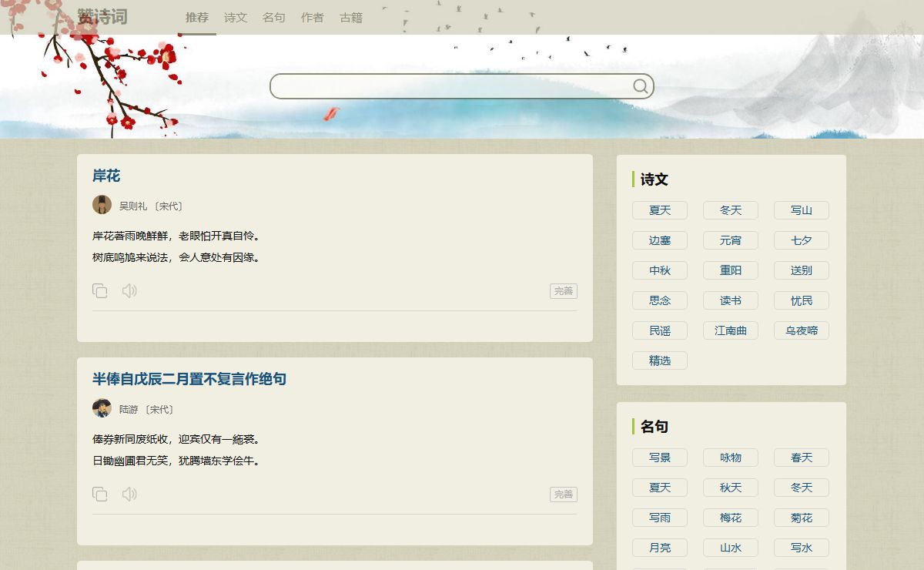Click 吴则礼 author avatar
Screen dimensions: 924x570
[102, 205]
